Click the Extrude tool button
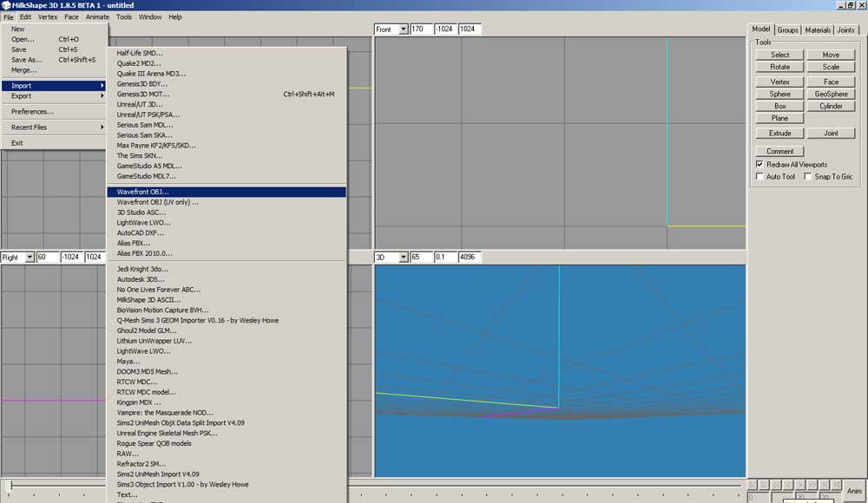This screenshot has width=868, height=503. pos(779,134)
